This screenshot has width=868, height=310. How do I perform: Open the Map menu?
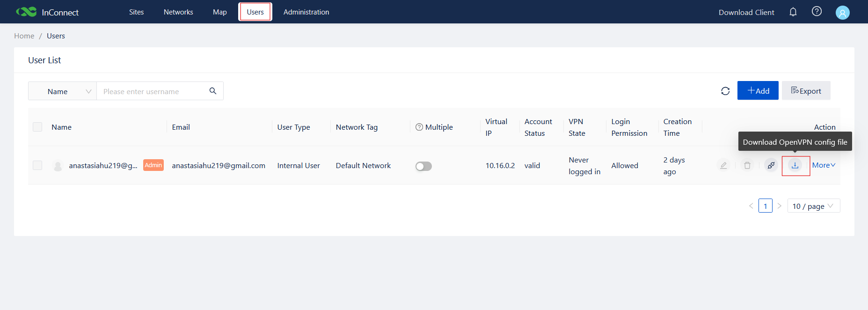220,12
